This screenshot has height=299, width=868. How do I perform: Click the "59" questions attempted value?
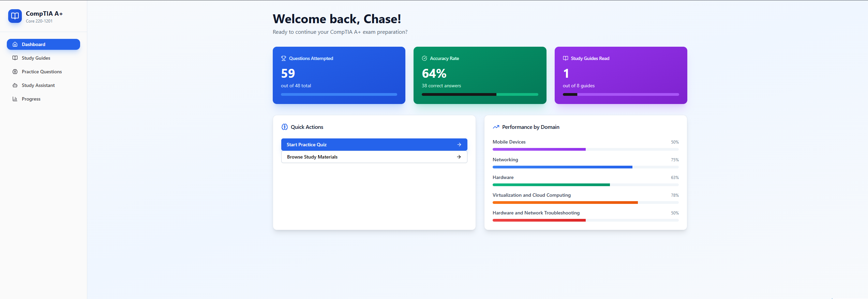[288, 73]
